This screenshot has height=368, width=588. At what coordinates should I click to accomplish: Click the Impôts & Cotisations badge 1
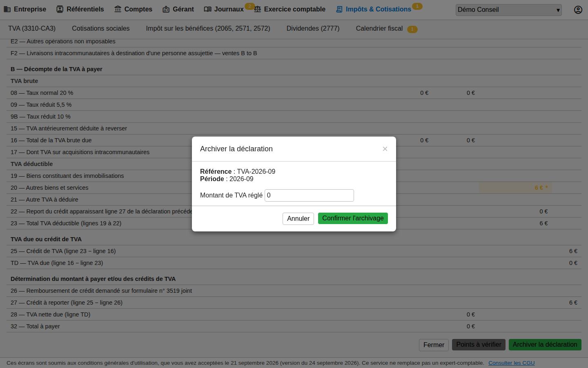point(417,6)
